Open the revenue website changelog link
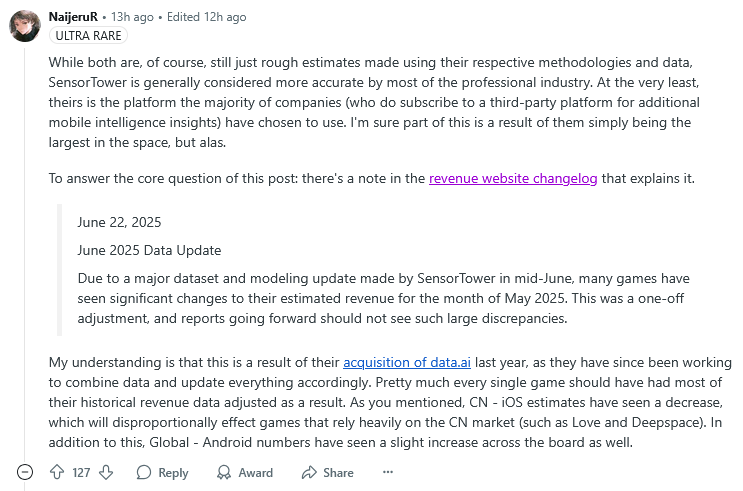 513,179
